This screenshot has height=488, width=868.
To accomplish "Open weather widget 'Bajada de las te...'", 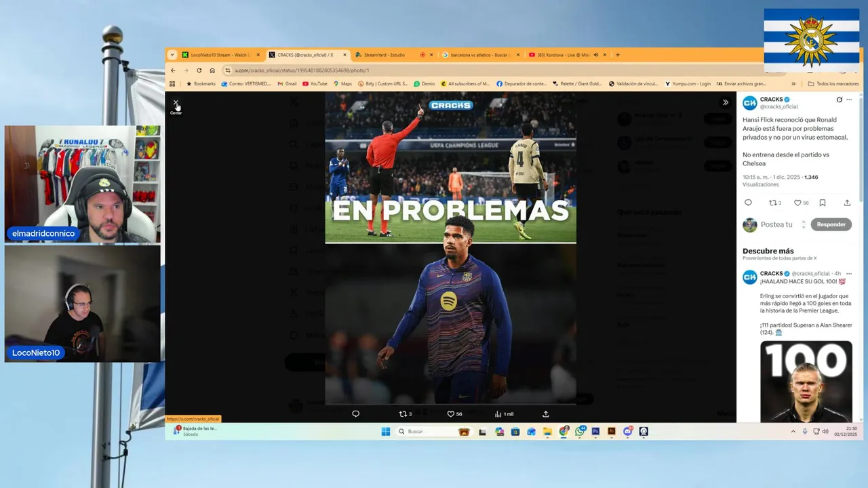I will pyautogui.click(x=195, y=431).
